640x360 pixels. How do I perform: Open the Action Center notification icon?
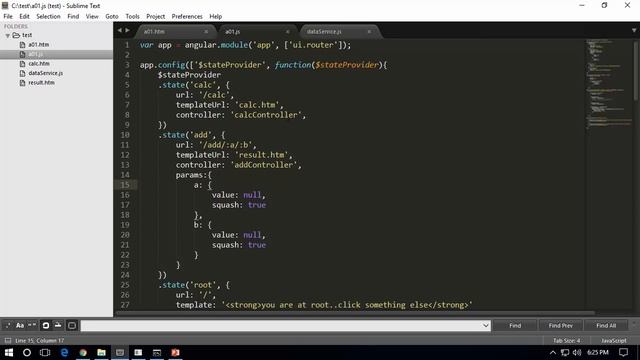(623, 352)
